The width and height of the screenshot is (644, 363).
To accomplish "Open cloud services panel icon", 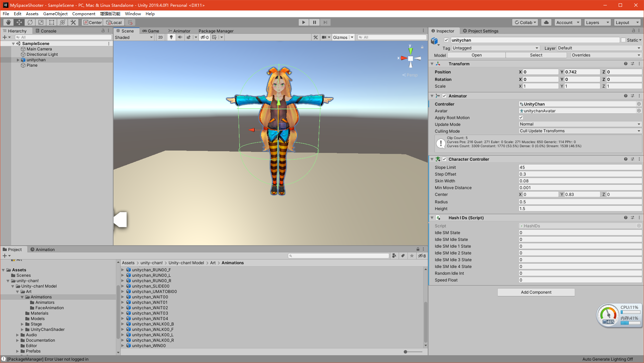I will pyautogui.click(x=546, y=22).
